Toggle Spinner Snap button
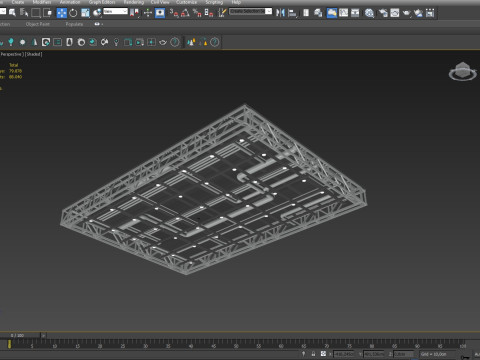The width and height of the screenshot is (480, 360). 209,13
